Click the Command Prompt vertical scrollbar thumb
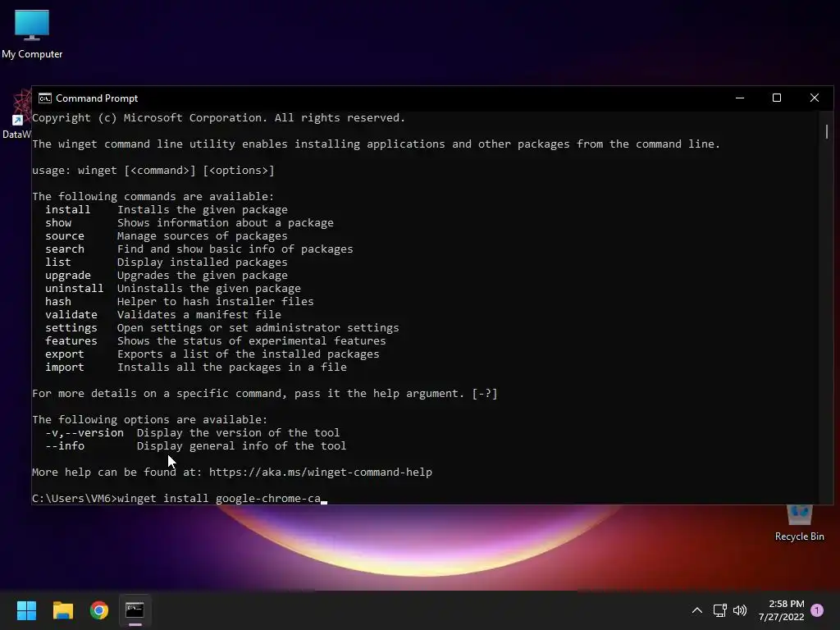The height and width of the screenshot is (630, 840). [x=827, y=131]
